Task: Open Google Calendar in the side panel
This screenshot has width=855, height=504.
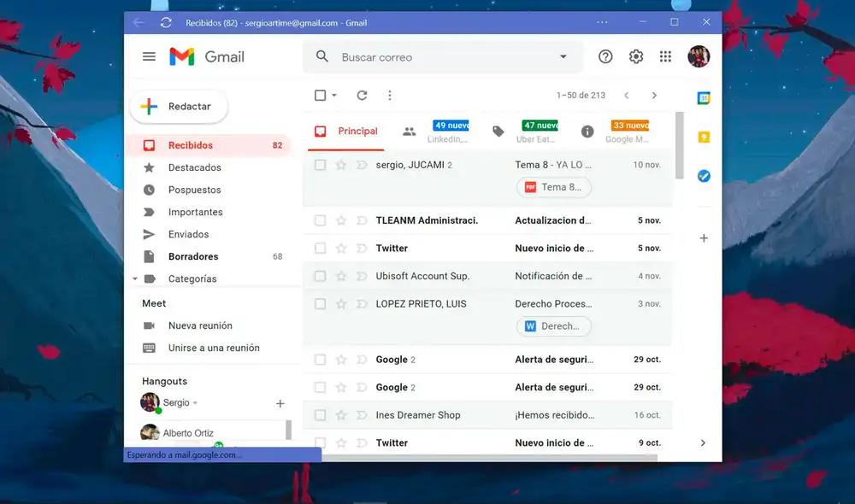Action: click(703, 98)
